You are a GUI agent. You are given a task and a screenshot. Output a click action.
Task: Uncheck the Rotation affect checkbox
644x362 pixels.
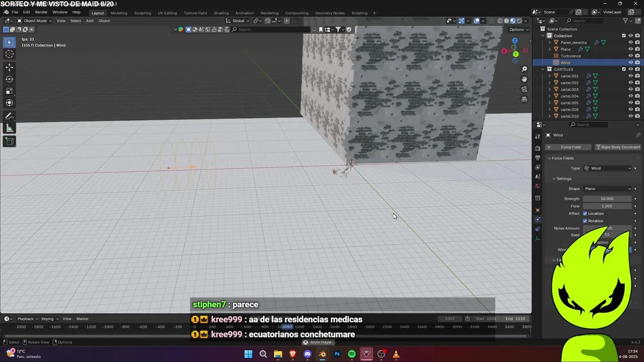click(x=585, y=221)
